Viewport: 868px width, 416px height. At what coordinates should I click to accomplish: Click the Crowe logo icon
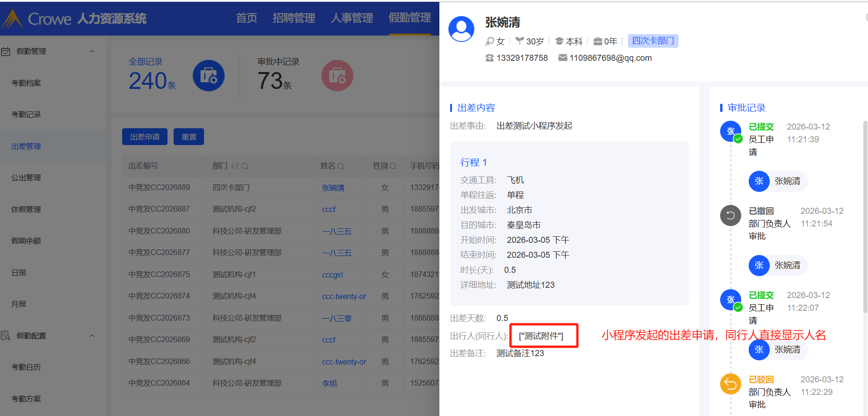[x=12, y=19]
